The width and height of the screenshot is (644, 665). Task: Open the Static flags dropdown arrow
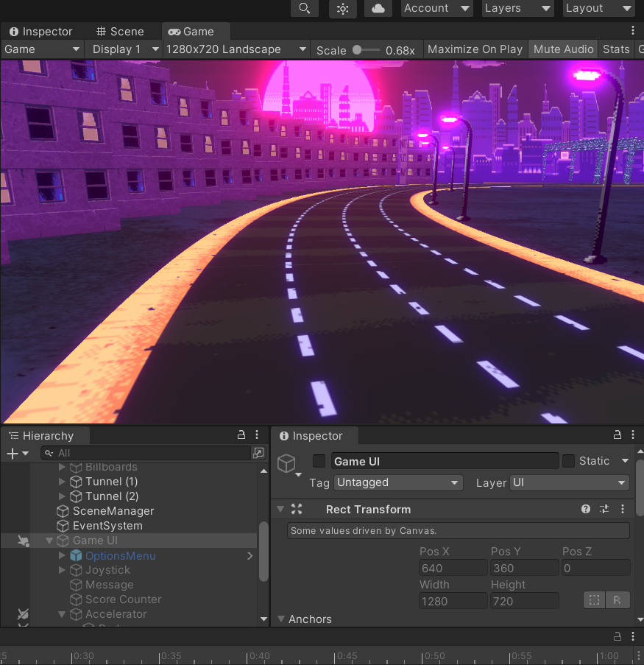(625, 461)
